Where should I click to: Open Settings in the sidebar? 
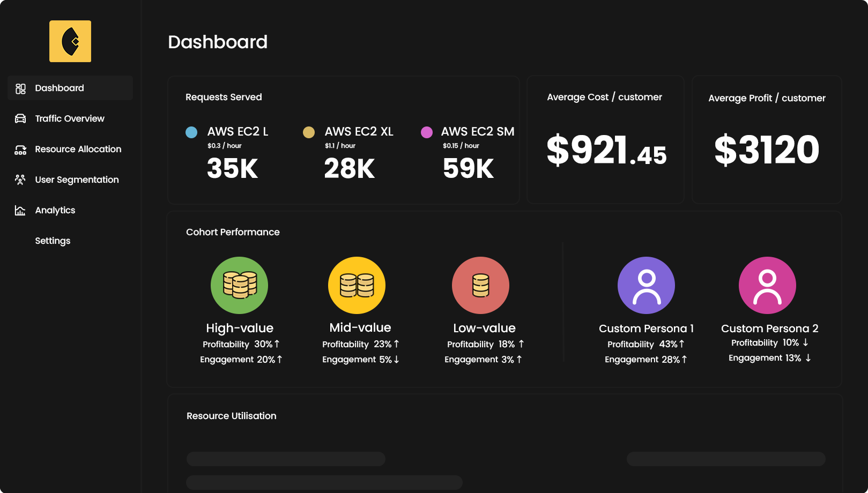click(x=53, y=241)
